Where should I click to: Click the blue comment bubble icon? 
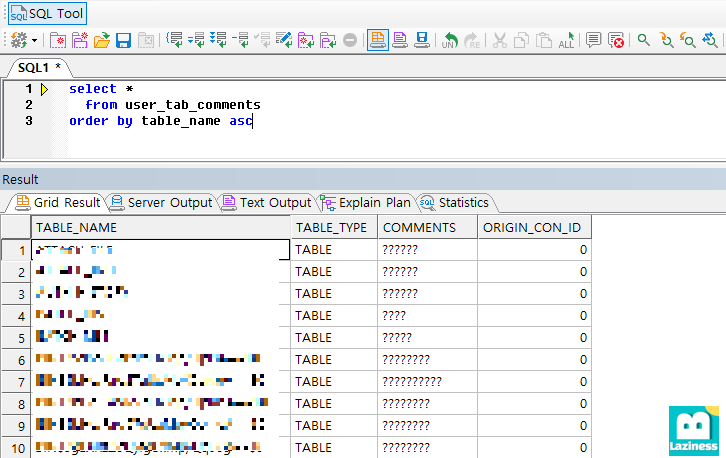(x=593, y=40)
